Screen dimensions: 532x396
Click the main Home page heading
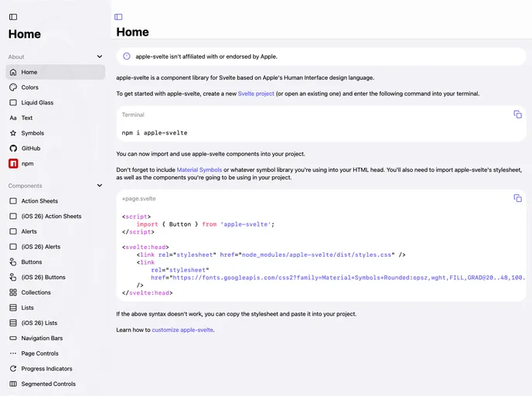(x=133, y=32)
